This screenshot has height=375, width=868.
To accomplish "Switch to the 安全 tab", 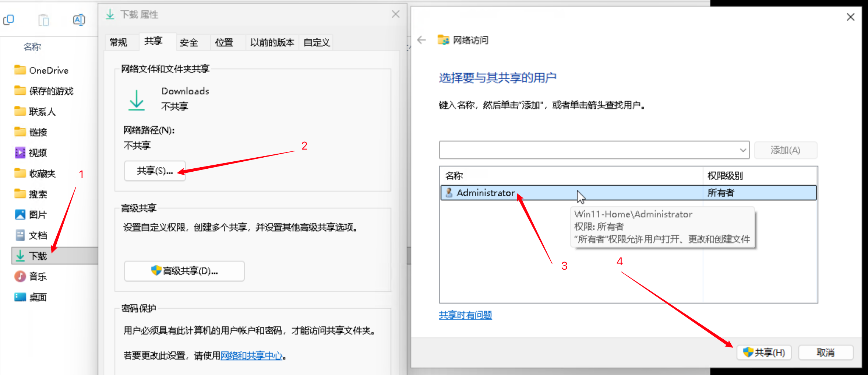I will (189, 43).
